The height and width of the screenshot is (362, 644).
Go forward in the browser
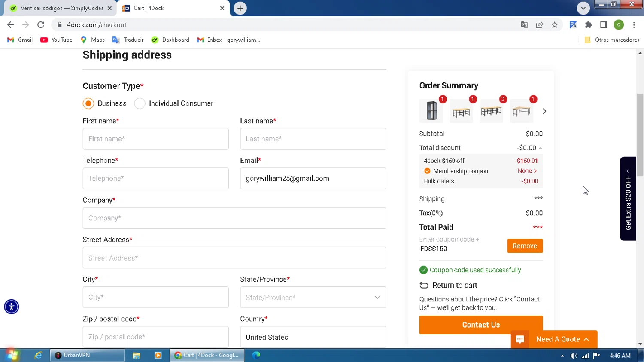(26, 25)
